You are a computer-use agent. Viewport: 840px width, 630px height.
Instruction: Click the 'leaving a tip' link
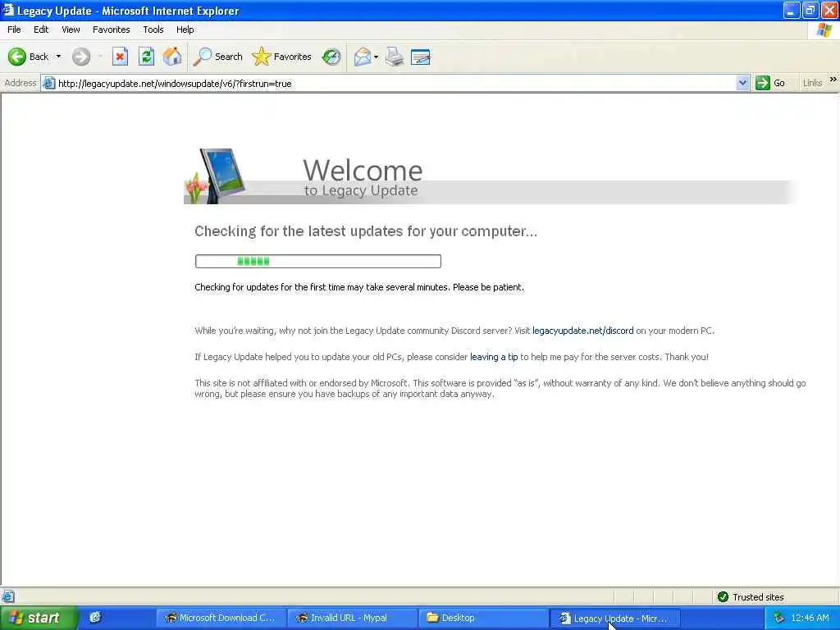(x=494, y=357)
